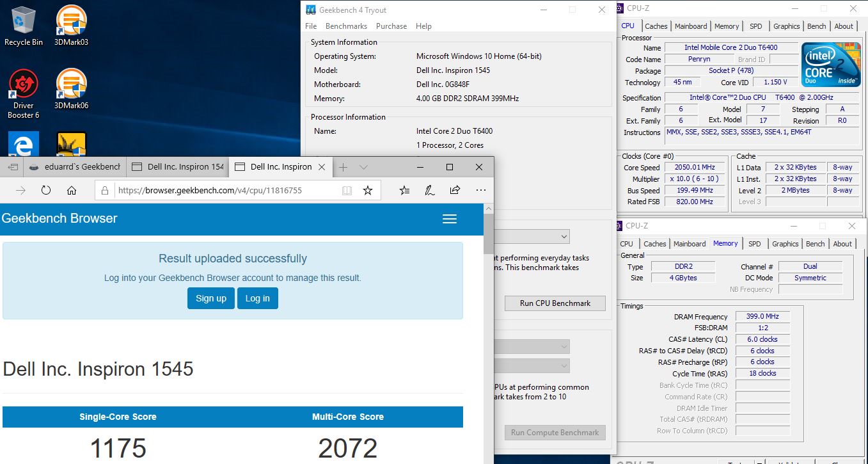Switch to About tab in lower CPU-Z
This screenshot has width=868, height=464.
click(842, 244)
